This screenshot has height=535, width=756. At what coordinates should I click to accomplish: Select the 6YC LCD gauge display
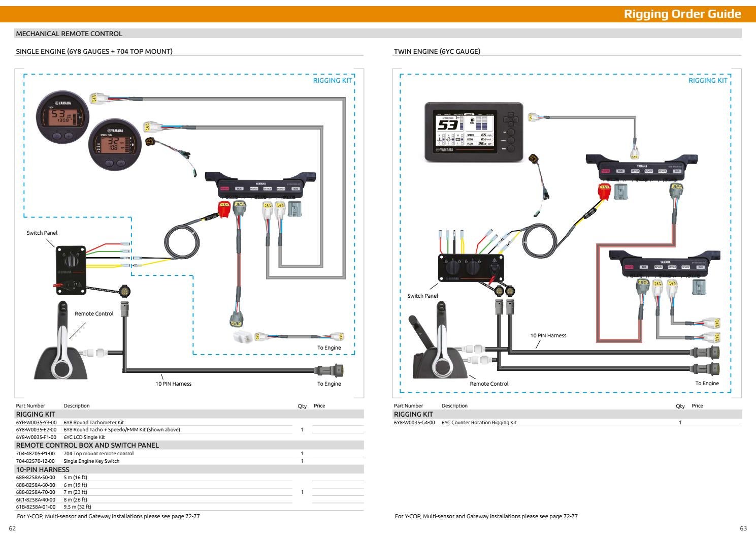(x=473, y=132)
